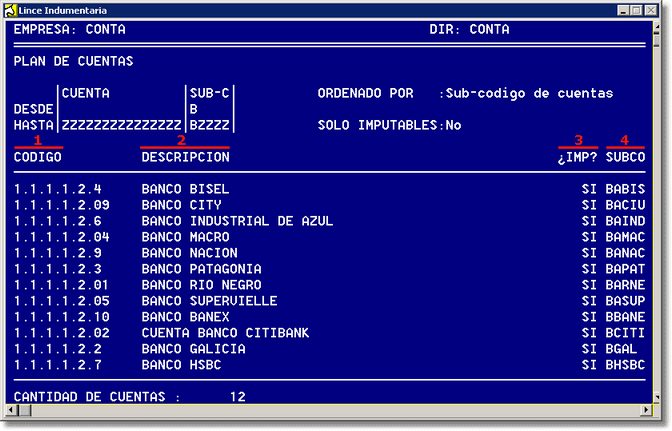This screenshot has width=672, height=431.
Task: Click the DESCRIPCION column header
Action: click(x=186, y=157)
